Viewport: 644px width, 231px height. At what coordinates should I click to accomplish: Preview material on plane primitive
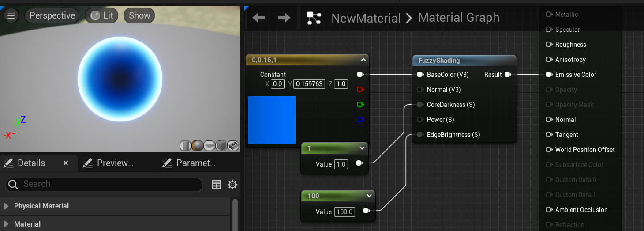(209, 146)
